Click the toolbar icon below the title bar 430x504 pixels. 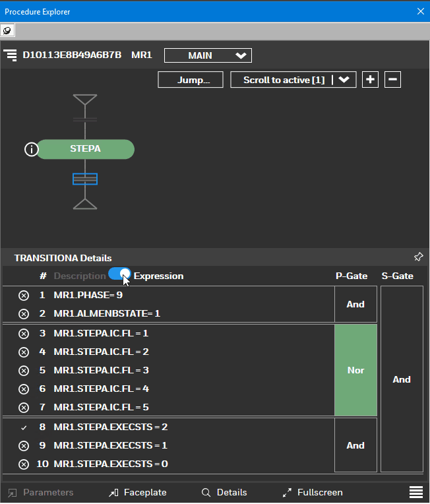pyautogui.click(x=7, y=30)
